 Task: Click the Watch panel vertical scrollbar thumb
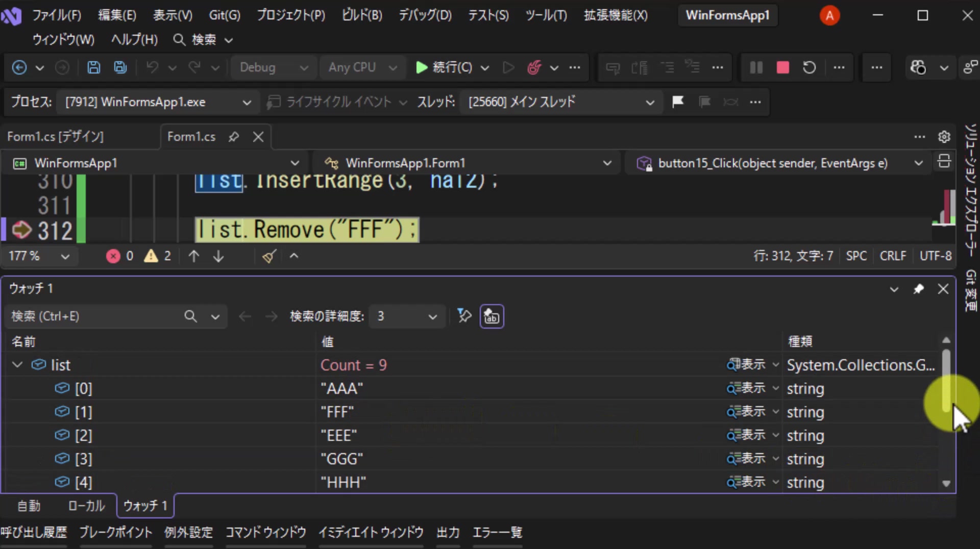click(x=946, y=381)
